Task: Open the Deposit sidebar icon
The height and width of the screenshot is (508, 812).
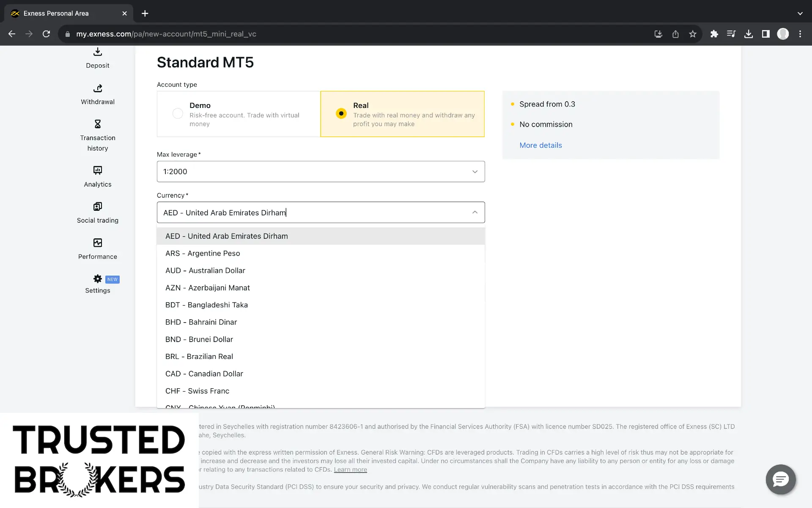Action: click(x=98, y=52)
